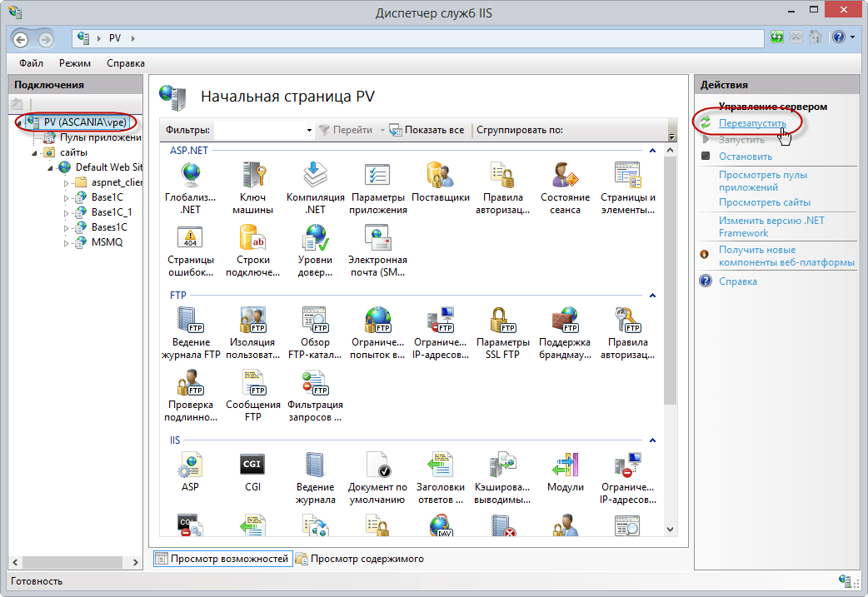Click Остановить in actions panel
The image size is (868, 597).
(x=746, y=157)
